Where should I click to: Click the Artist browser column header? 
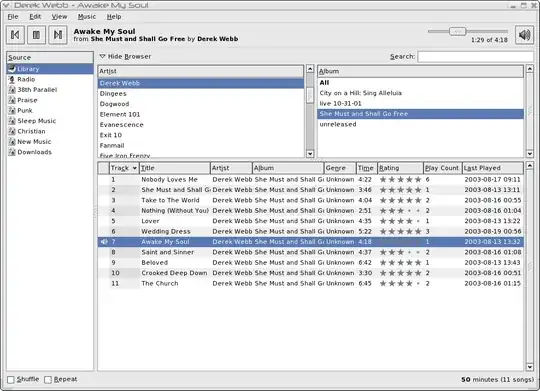pos(200,71)
